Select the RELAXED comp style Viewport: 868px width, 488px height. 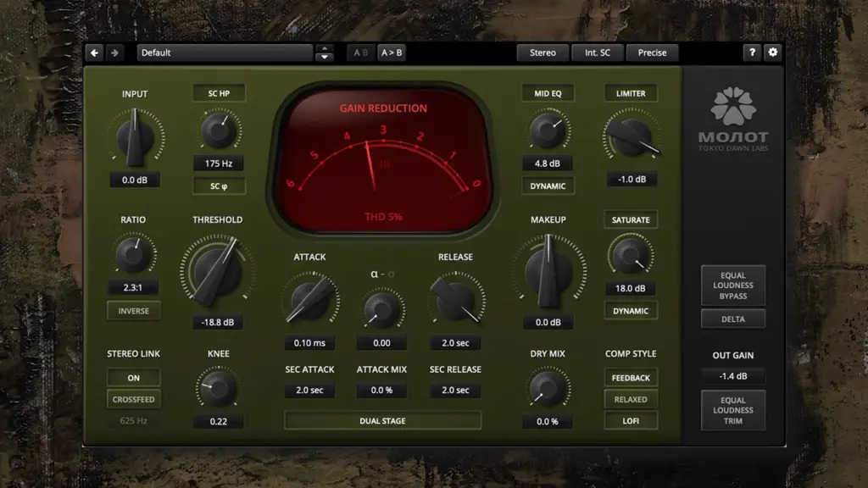631,400
